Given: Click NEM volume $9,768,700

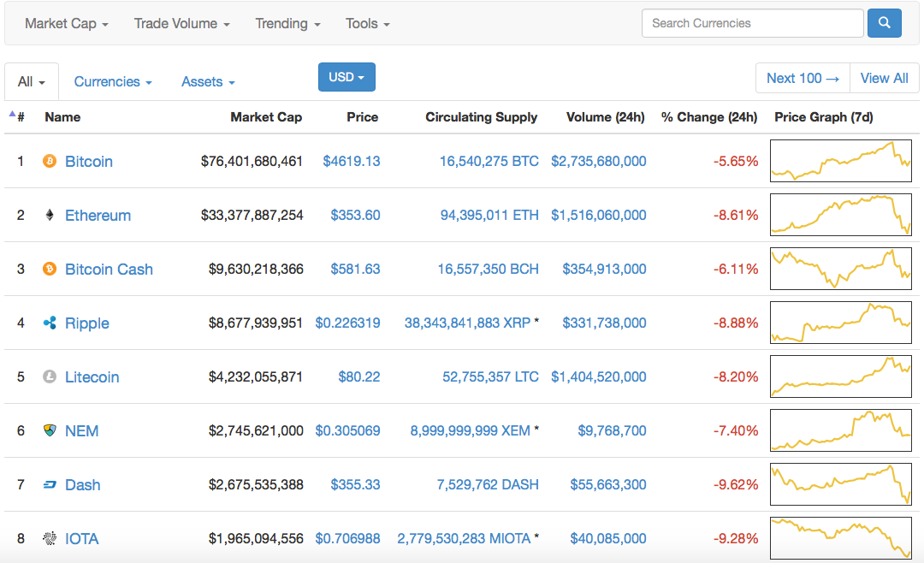Looking at the screenshot, I should pos(612,431).
